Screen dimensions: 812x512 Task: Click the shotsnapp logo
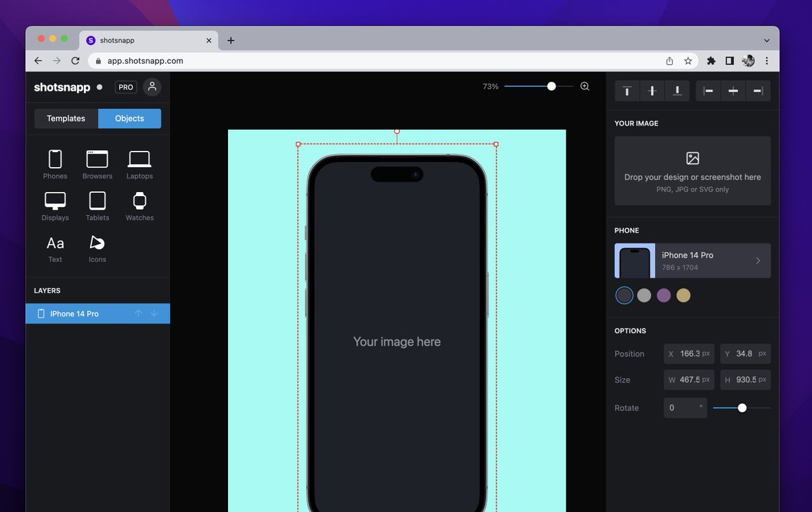click(x=62, y=87)
